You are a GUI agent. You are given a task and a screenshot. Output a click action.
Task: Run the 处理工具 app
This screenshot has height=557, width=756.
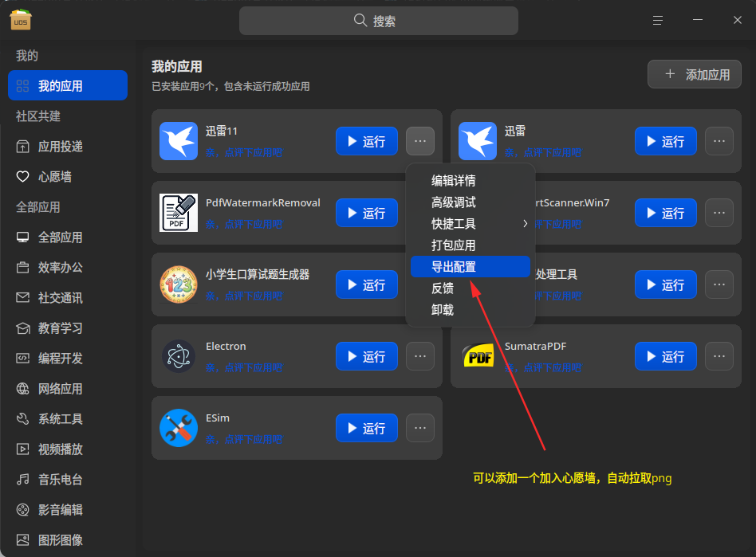coord(666,284)
